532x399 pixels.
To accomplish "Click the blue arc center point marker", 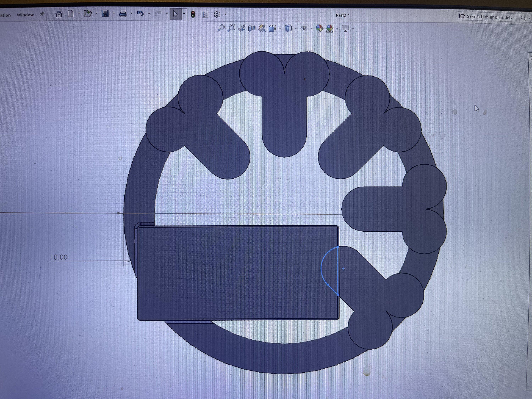I will pos(343,268).
